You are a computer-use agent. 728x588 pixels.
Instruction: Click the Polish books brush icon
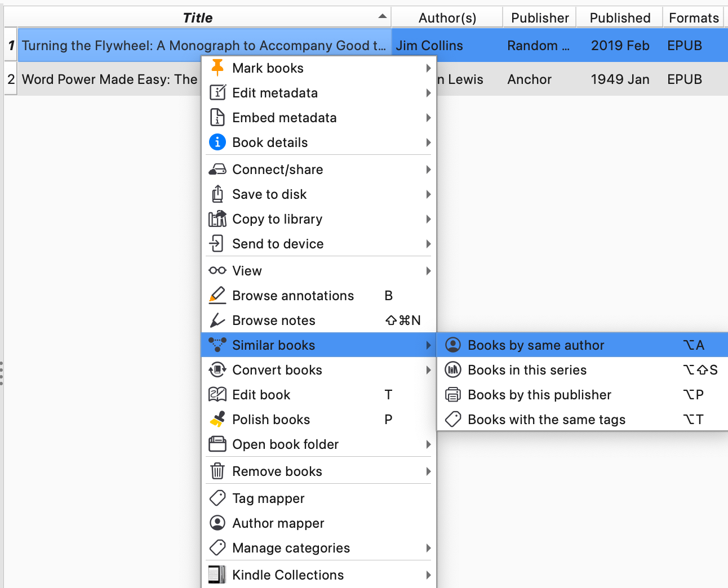click(x=217, y=420)
